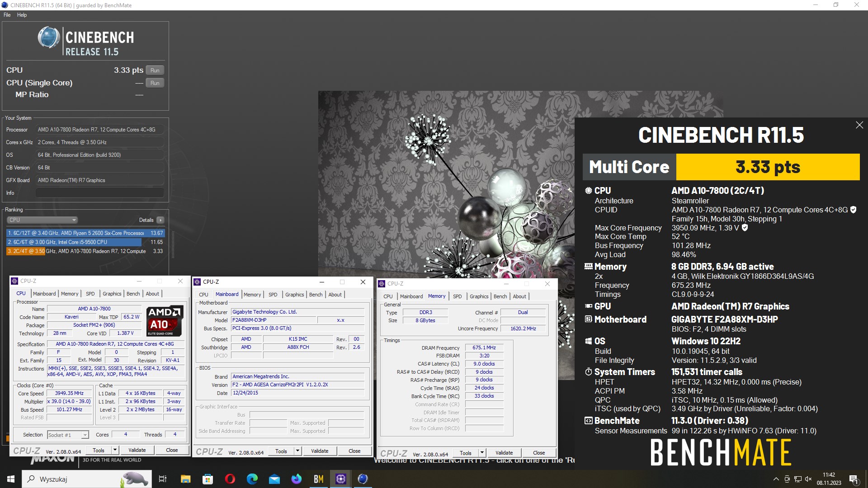Open the notification center icon
This screenshot has width=868, height=488.
pos(854,479)
